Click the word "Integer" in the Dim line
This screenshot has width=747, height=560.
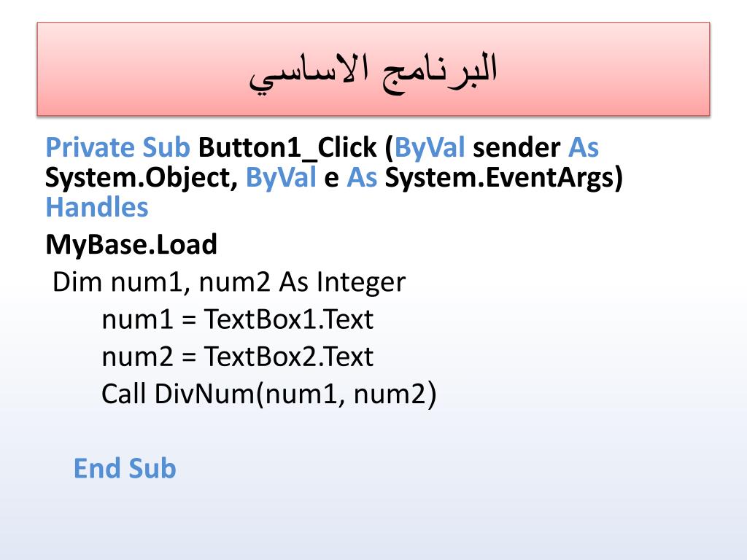click(x=360, y=281)
